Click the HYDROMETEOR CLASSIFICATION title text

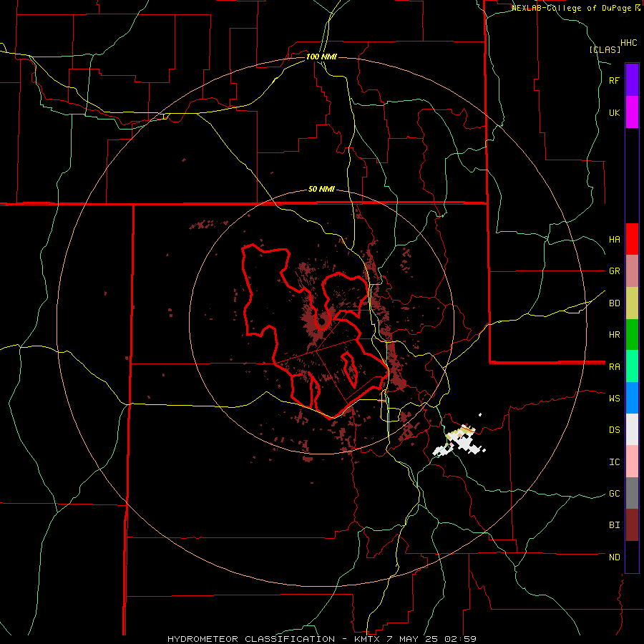coord(251,639)
